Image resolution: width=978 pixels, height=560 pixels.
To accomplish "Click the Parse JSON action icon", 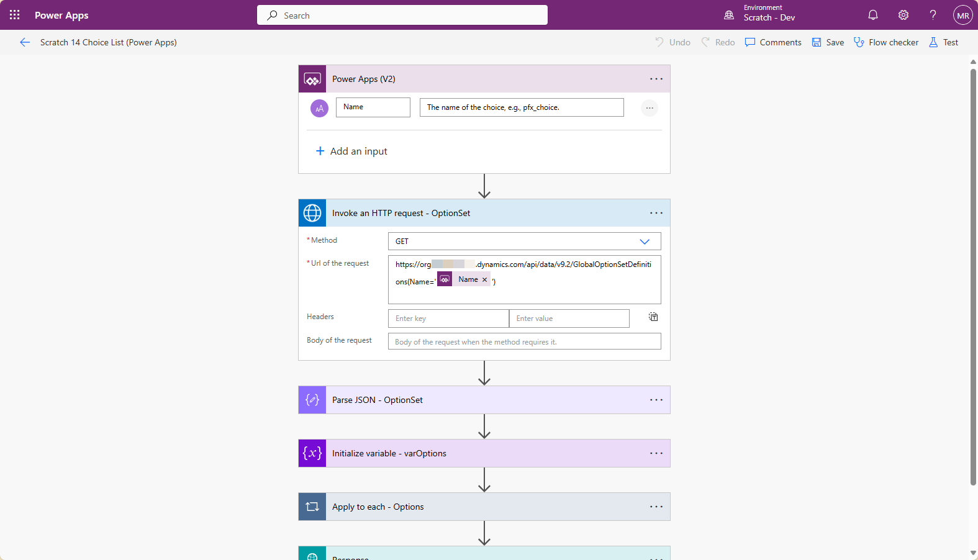I will 312,400.
